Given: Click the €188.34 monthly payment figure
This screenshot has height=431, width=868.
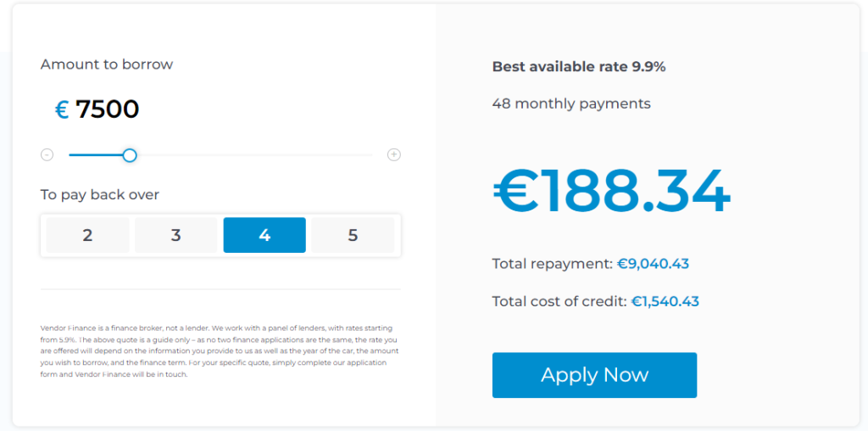Looking at the screenshot, I should [611, 192].
